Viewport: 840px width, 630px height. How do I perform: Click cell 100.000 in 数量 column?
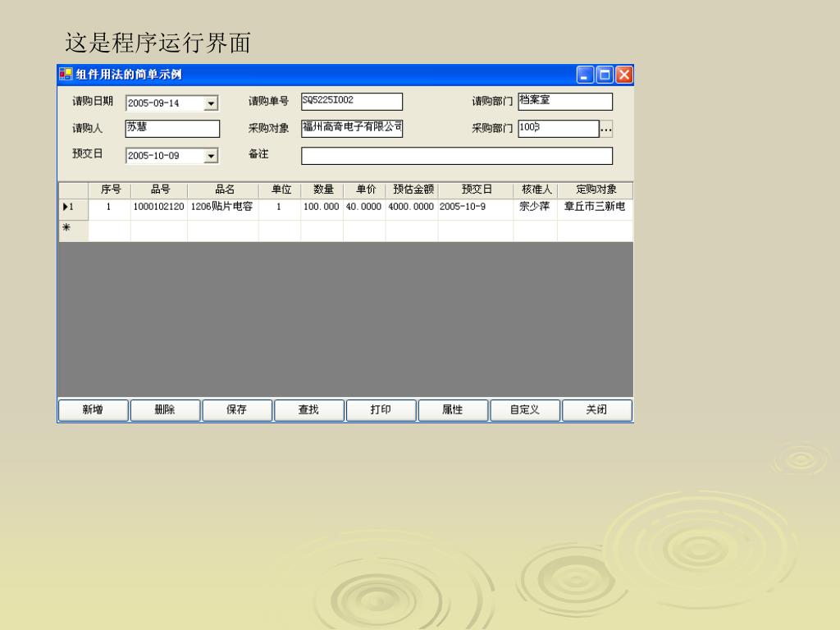click(x=322, y=209)
